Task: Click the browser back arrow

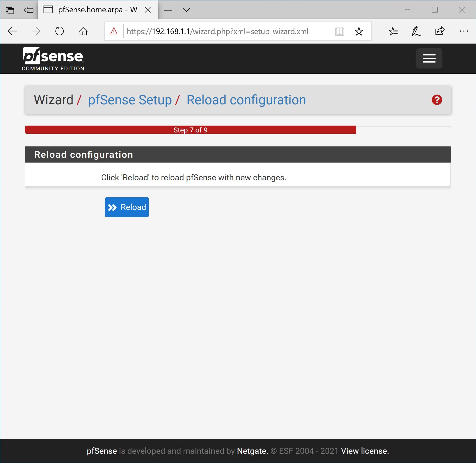Action: [x=12, y=31]
